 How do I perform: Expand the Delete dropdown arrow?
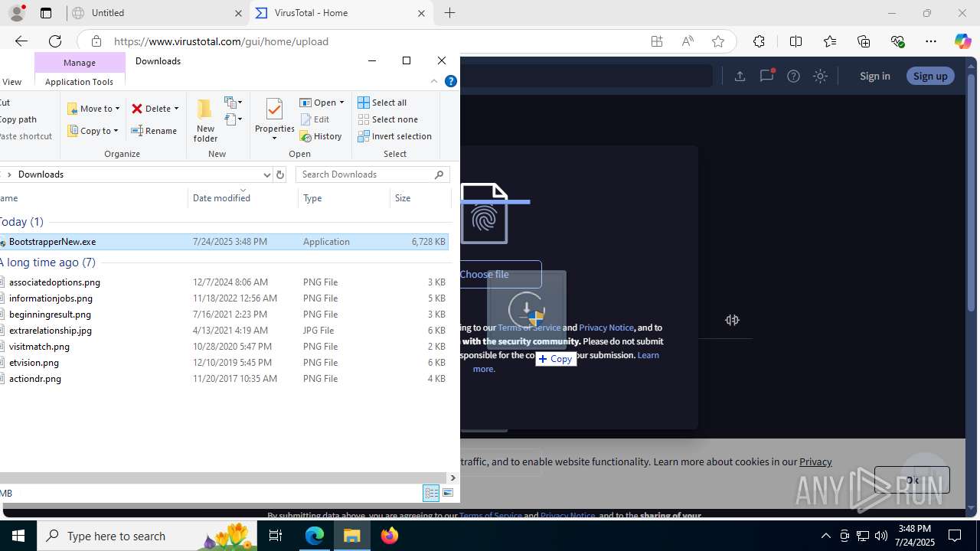pyautogui.click(x=176, y=109)
